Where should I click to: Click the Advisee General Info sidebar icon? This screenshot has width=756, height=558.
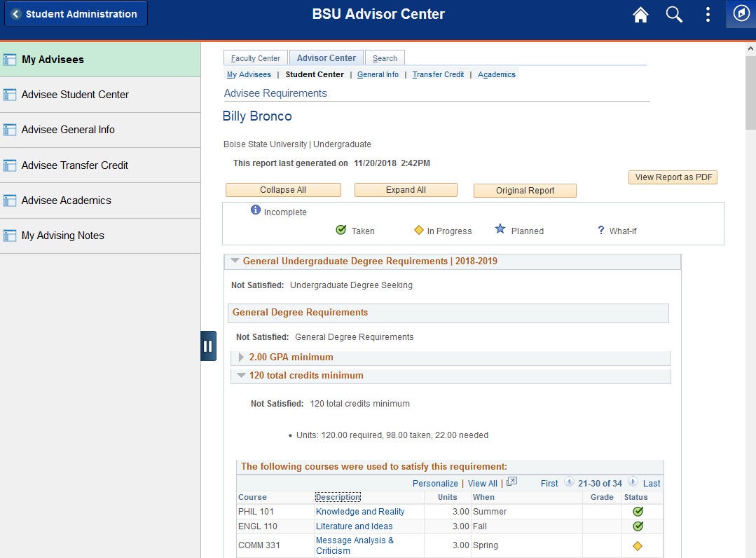coord(10,130)
